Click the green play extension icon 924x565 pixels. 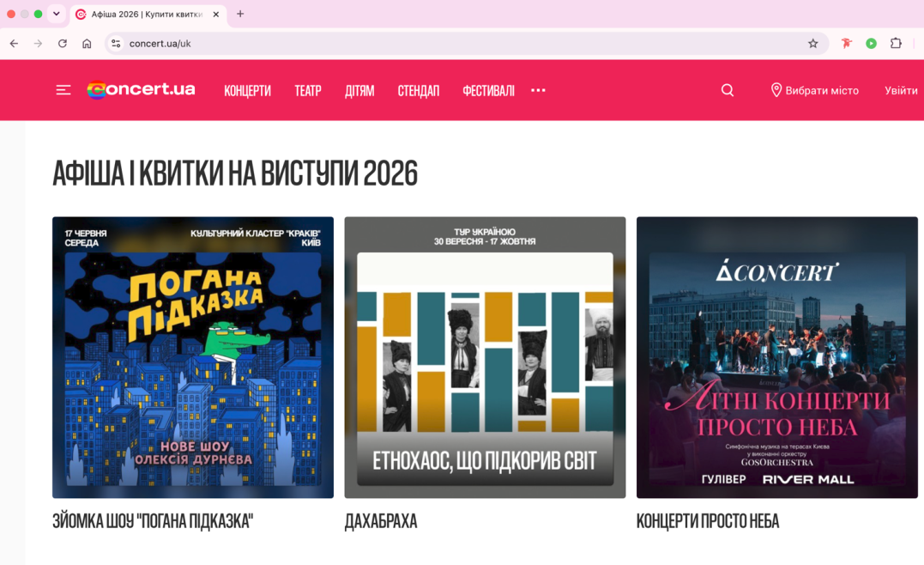871,43
